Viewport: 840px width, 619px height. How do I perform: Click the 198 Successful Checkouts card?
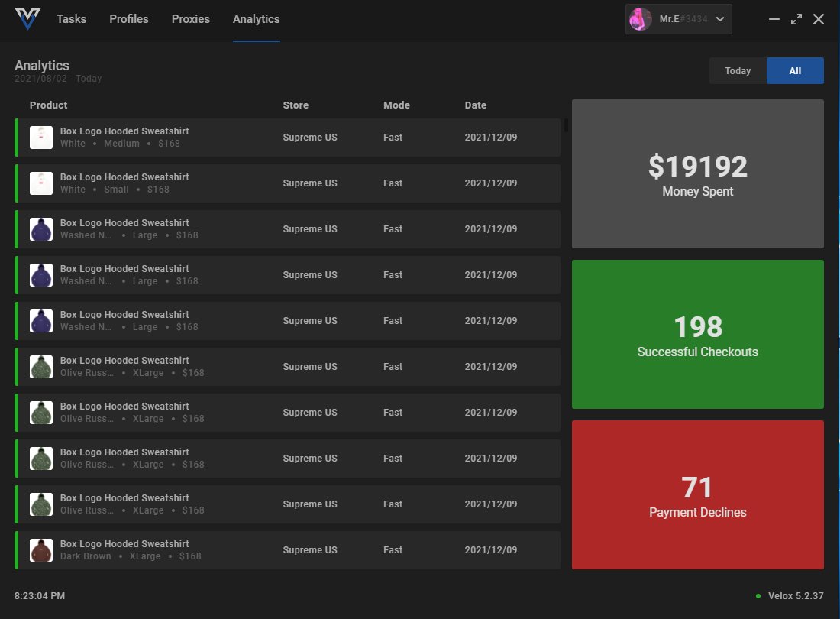click(697, 335)
